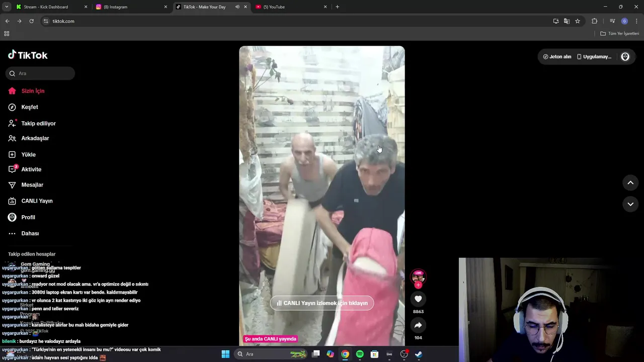
Task: Open TikTok profile avatar menu
Action: 625,57
